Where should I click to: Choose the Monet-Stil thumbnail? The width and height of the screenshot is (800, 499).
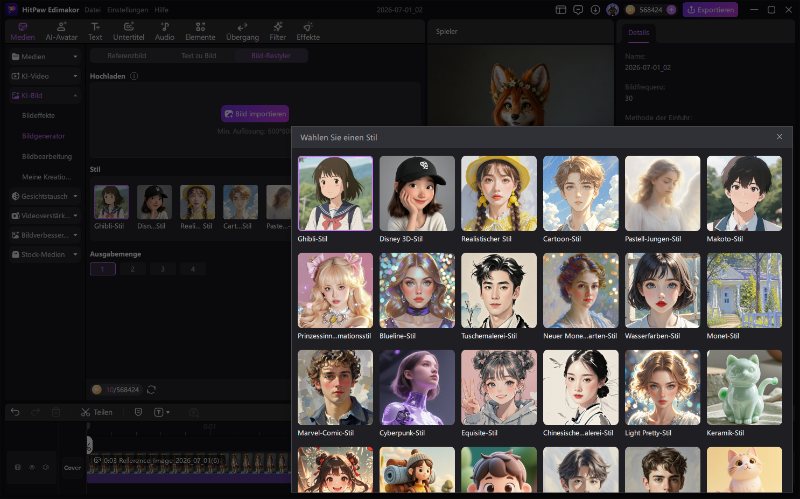tap(744, 290)
